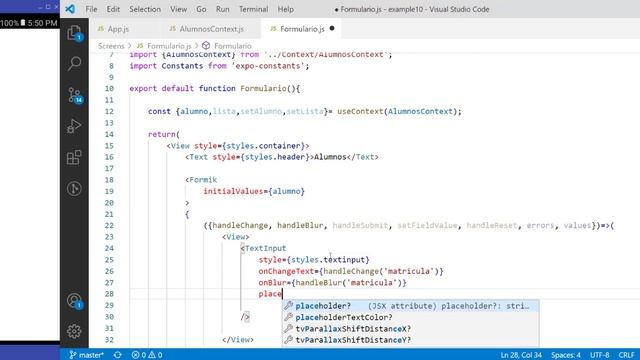The width and height of the screenshot is (640, 360).
Task: Click 'place' text on line 28
Action: point(270,294)
